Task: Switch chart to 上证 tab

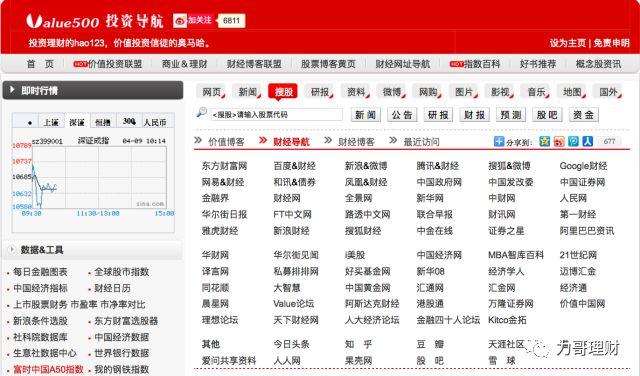Action: (51, 122)
